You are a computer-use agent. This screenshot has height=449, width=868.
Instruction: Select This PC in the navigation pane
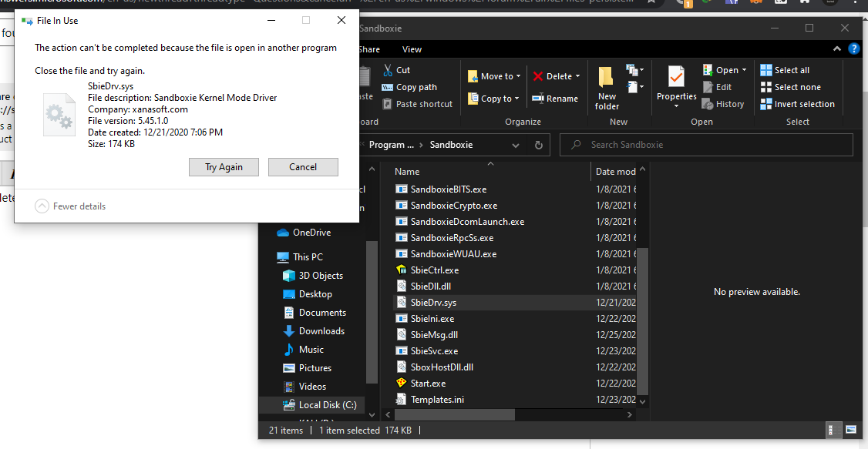(x=299, y=257)
